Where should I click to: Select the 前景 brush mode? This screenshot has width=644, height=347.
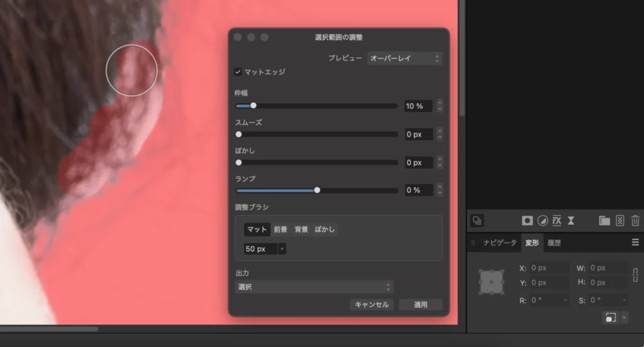coord(280,230)
